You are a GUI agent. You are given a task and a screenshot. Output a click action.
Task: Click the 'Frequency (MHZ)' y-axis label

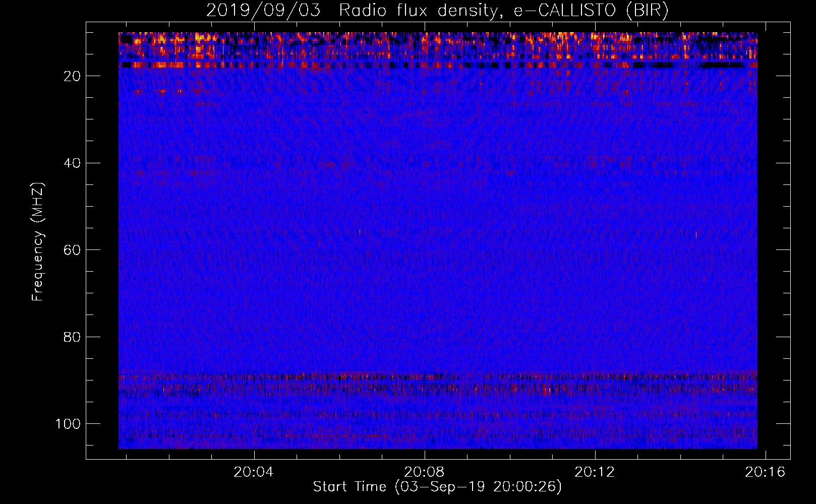point(38,241)
